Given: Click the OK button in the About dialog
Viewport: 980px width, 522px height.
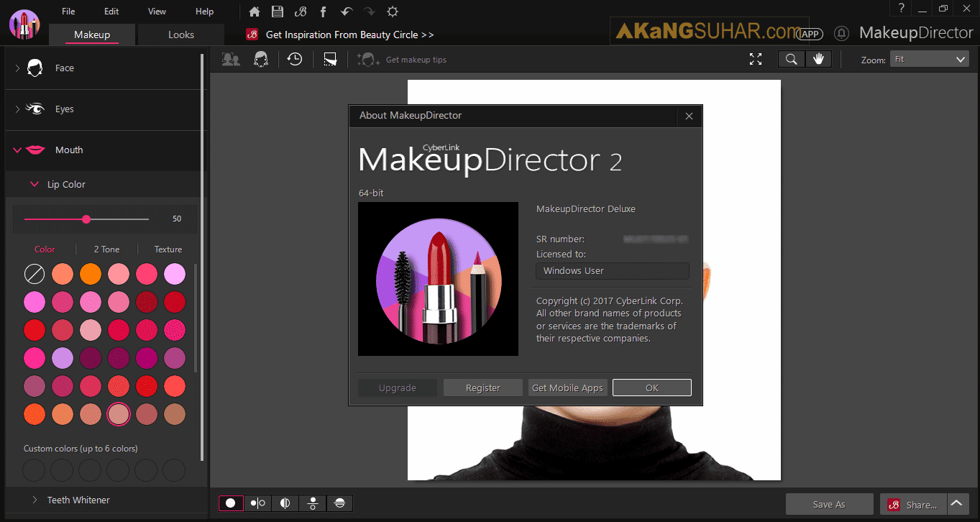Looking at the screenshot, I should click(x=651, y=388).
